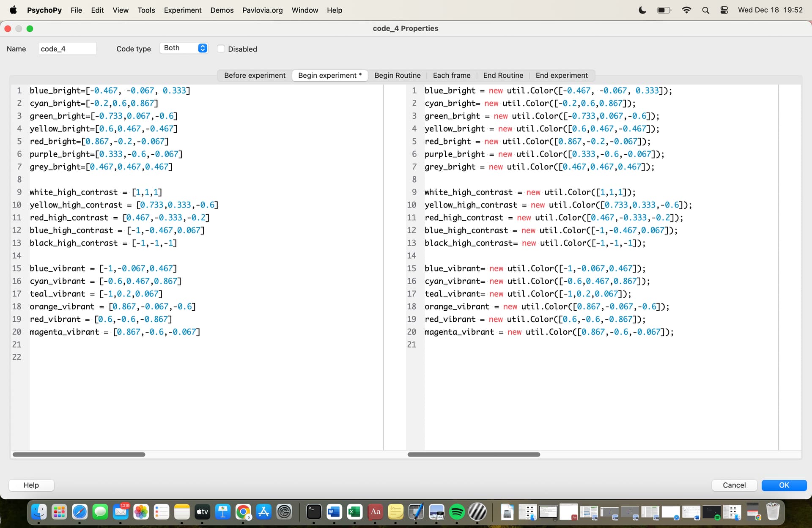Screen dimensions: 812x528
Task: Open the Pavlovia.org menu
Action: (262, 10)
